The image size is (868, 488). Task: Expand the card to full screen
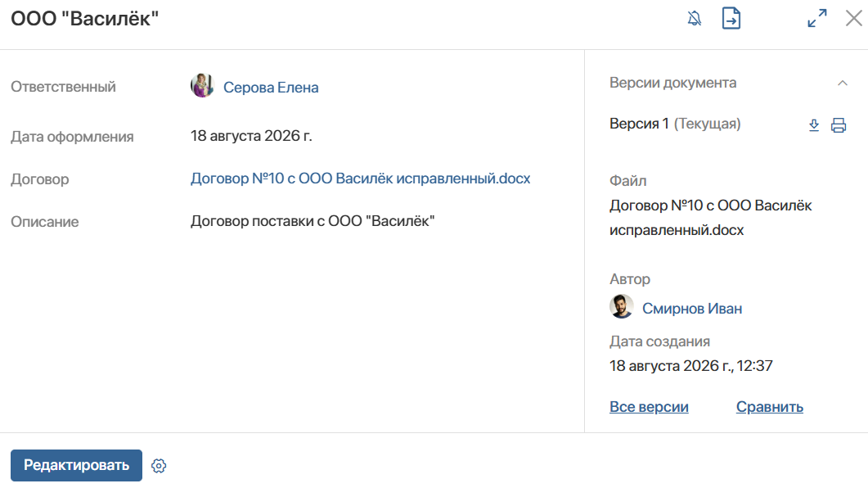pos(817,18)
